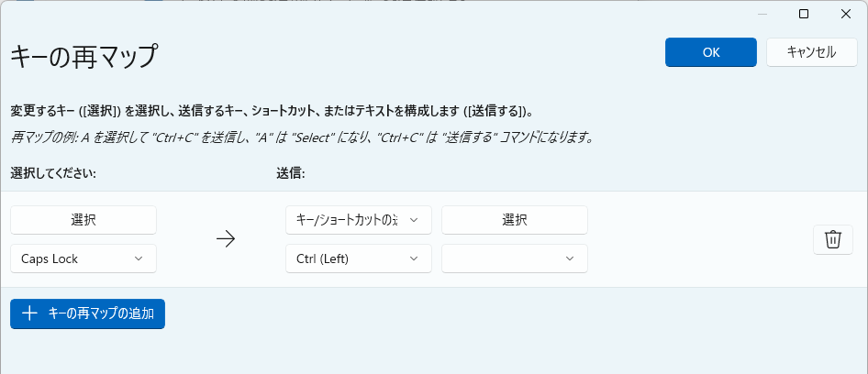Click the 選択してください: column label

click(53, 172)
